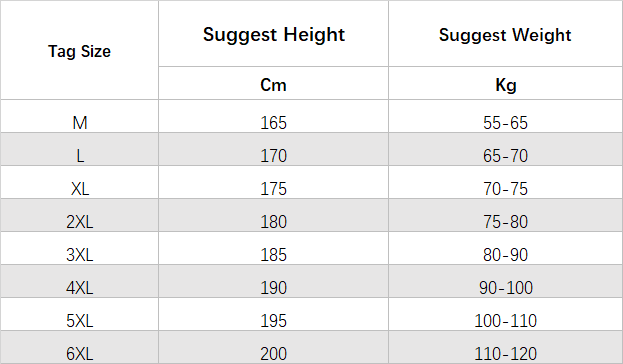Click the Tag Size header cell
The image size is (623, 364).
pyautogui.click(x=79, y=50)
